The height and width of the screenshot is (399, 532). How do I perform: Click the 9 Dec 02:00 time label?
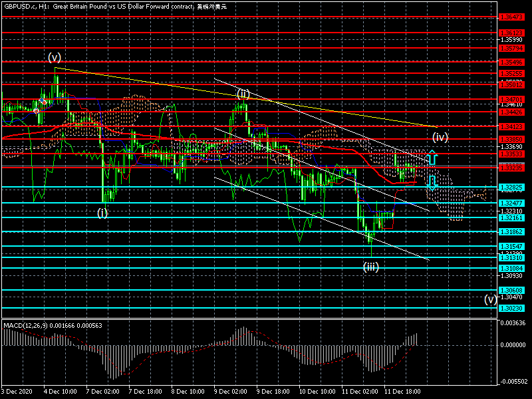pos(231,391)
